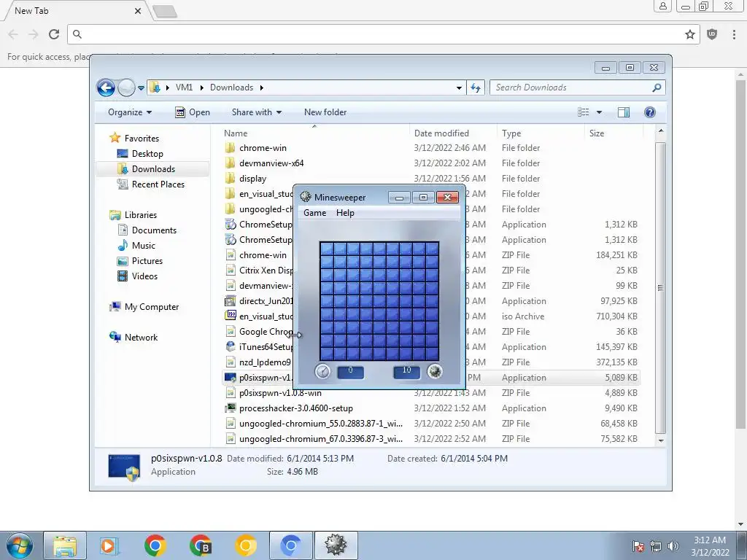Viewport: 747px width, 560px height.
Task: Open Minesweeper Help menu
Action: (x=345, y=213)
